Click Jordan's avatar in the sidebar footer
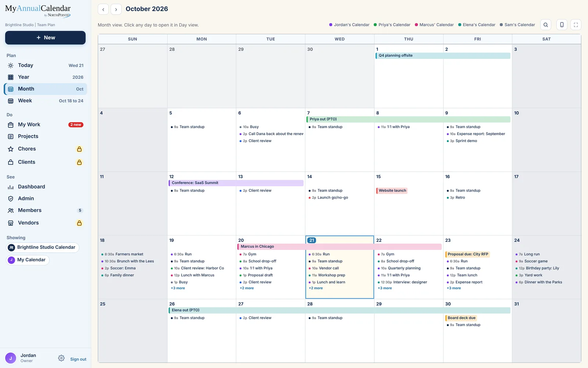588x368 pixels. (11, 358)
